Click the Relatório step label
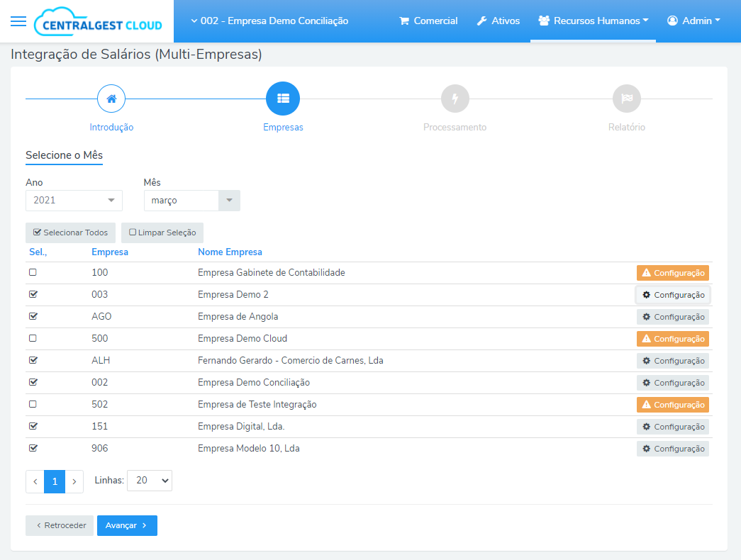This screenshot has width=741, height=560. 627,127
